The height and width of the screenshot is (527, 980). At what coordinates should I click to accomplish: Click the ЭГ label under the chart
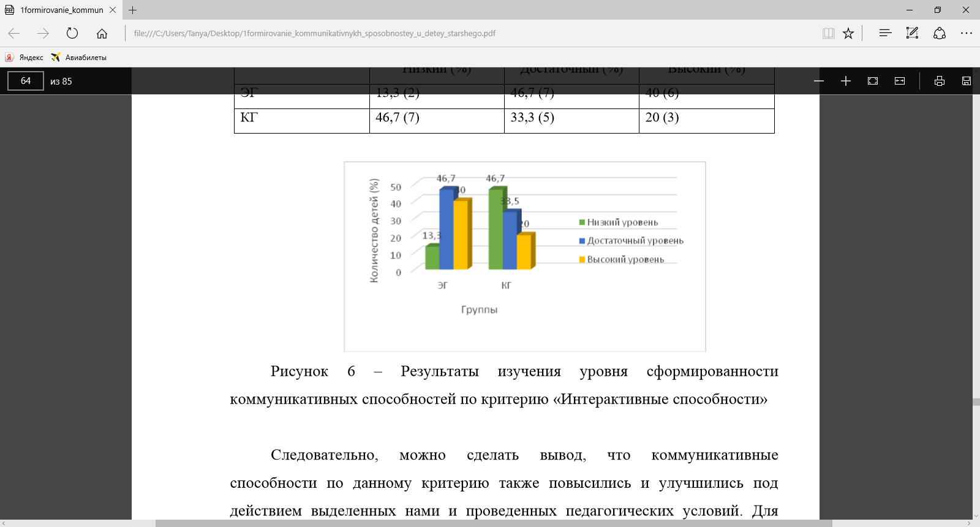tap(442, 286)
